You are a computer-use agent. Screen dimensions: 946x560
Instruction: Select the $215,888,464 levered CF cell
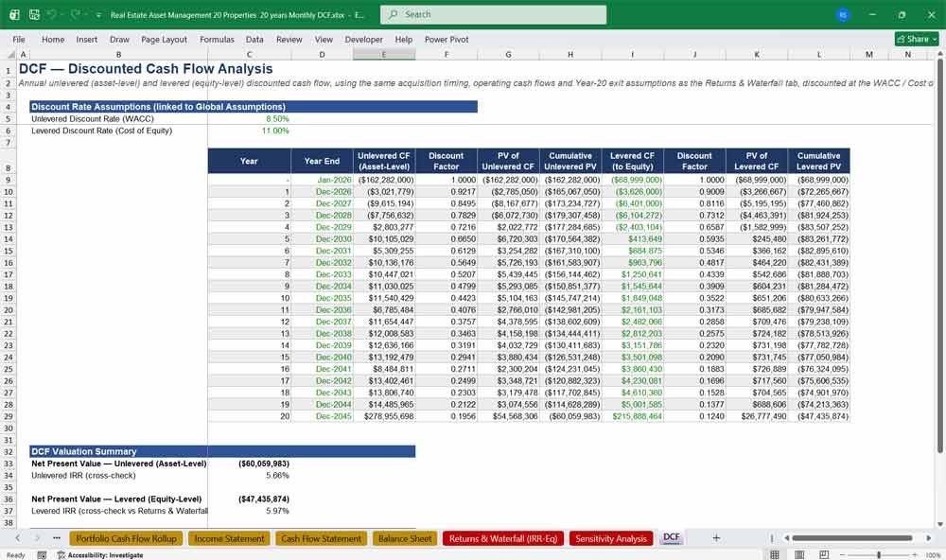pyautogui.click(x=632, y=416)
